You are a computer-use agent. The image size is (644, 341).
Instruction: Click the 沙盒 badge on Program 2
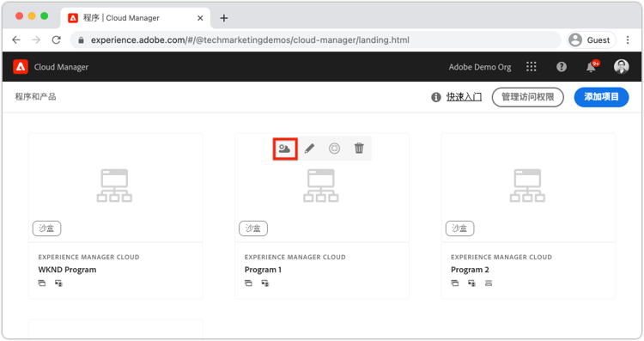click(460, 228)
